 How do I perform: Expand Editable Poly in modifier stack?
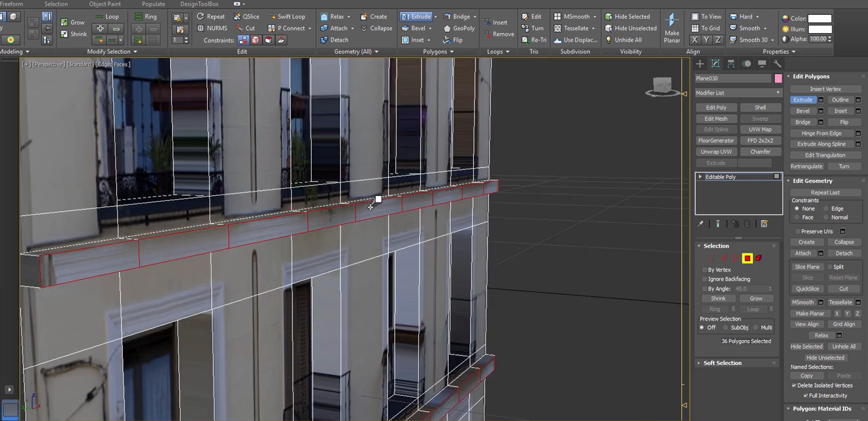(700, 177)
